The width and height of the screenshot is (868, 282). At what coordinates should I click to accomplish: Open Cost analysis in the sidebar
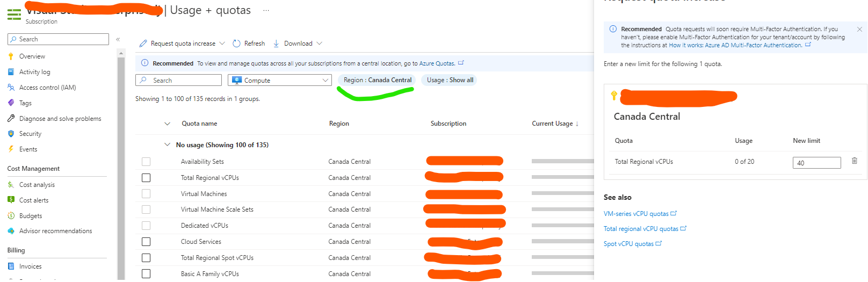pyautogui.click(x=37, y=185)
